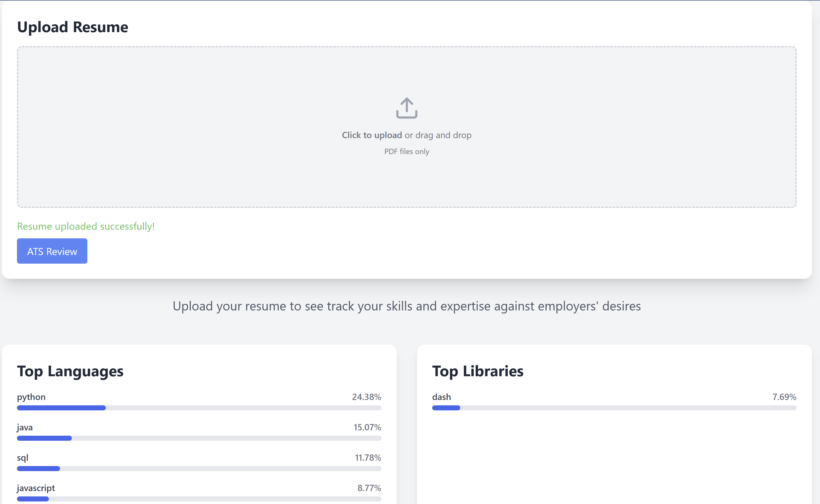Click the Upload Resume heading
This screenshot has width=820, height=504.
point(72,27)
